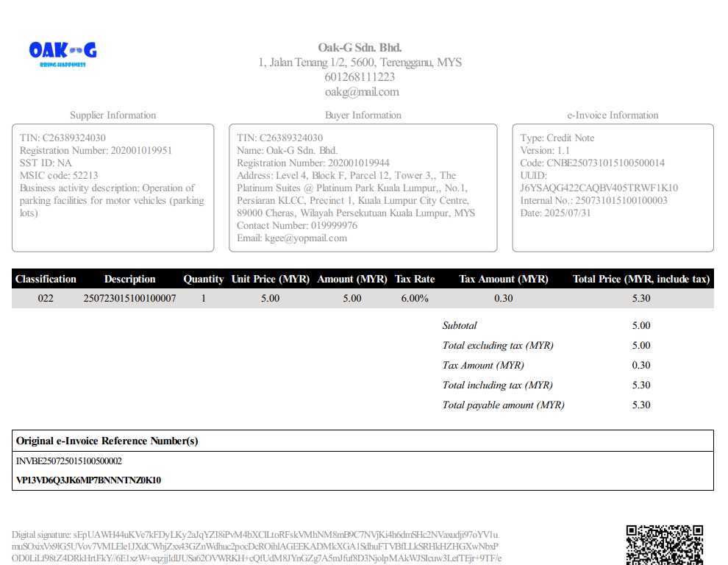Click the Total payable amount label
This screenshot has height=565, width=728.
coord(503,405)
